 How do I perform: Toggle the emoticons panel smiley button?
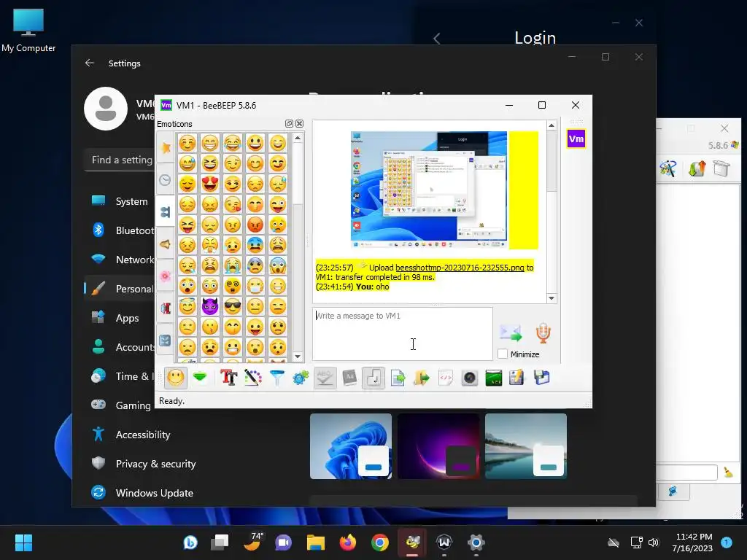[175, 378]
